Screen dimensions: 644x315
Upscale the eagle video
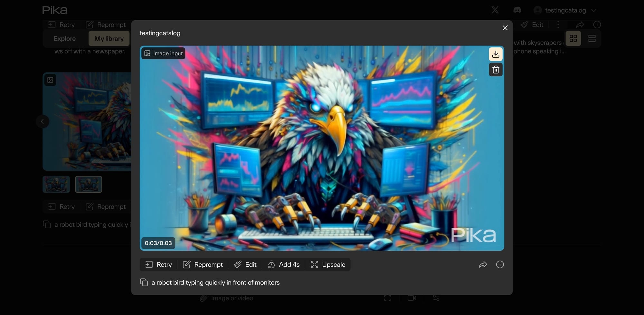[328, 264]
